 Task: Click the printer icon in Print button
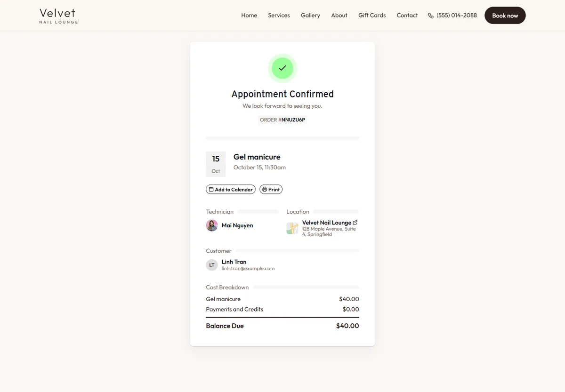[x=265, y=189]
